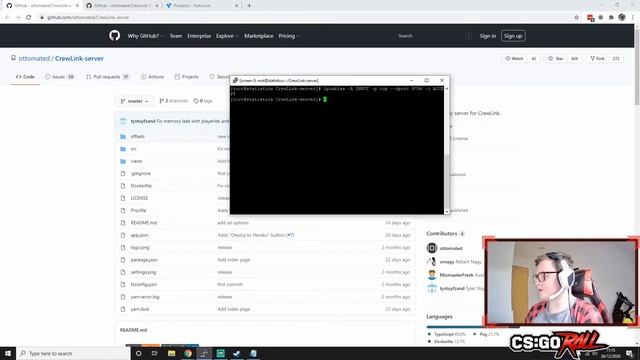Switch to the Pull requests tab
Screen dimensions: 640x360
point(108,77)
